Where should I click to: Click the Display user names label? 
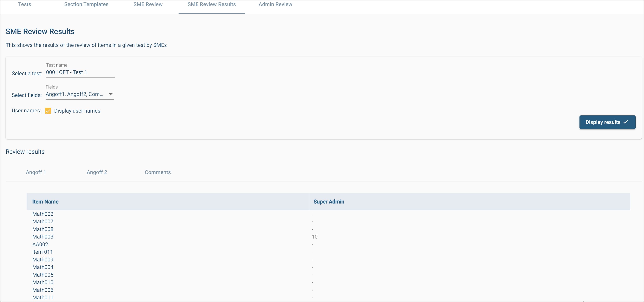[x=77, y=111]
